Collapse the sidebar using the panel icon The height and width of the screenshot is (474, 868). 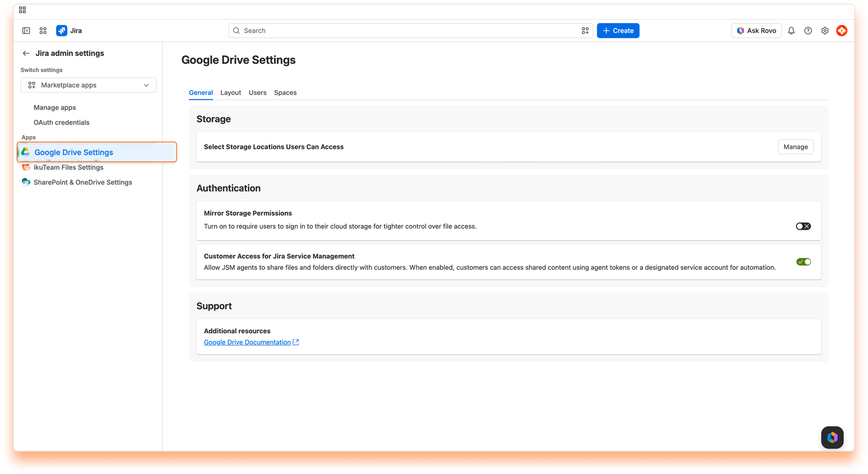(26, 30)
